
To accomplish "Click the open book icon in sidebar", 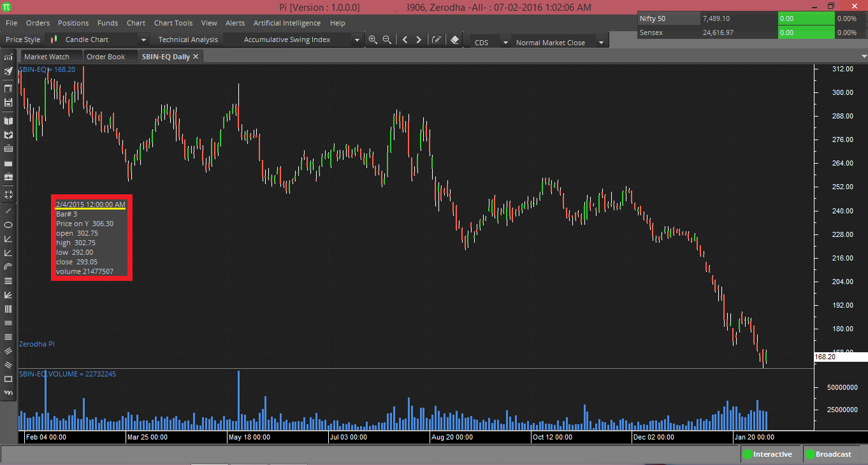I will click(8, 120).
